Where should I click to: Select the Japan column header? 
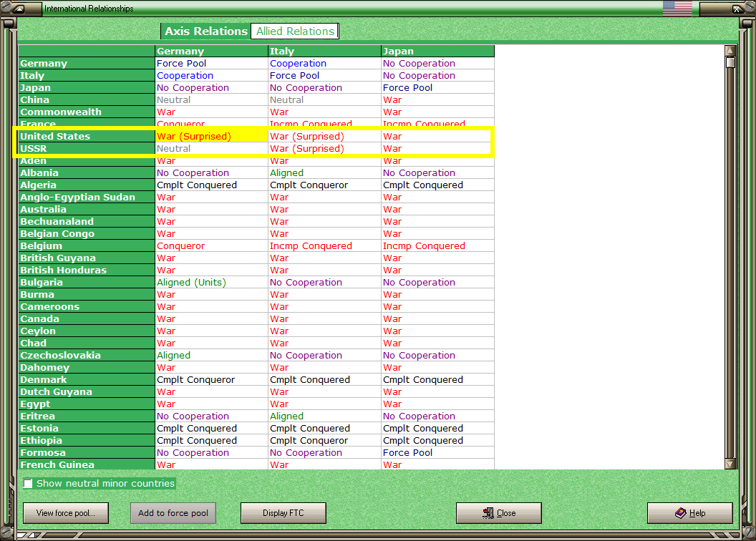tap(438, 51)
